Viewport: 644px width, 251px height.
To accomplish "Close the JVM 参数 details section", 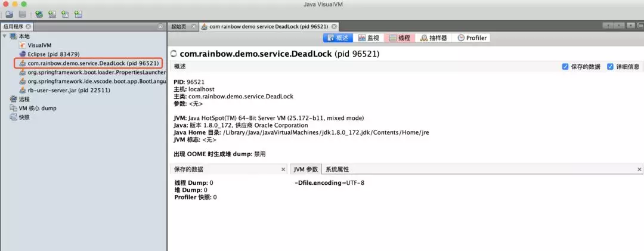I will (639, 169).
